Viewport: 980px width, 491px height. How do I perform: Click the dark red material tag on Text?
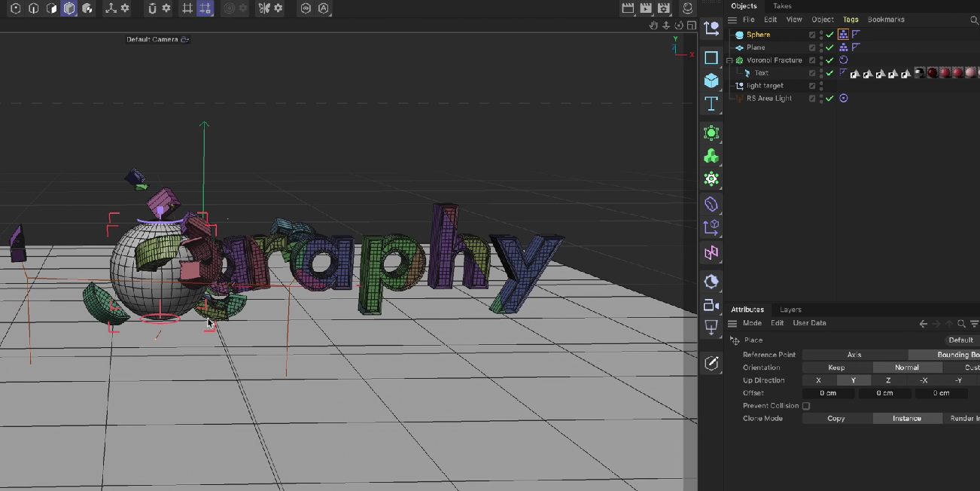(x=933, y=73)
